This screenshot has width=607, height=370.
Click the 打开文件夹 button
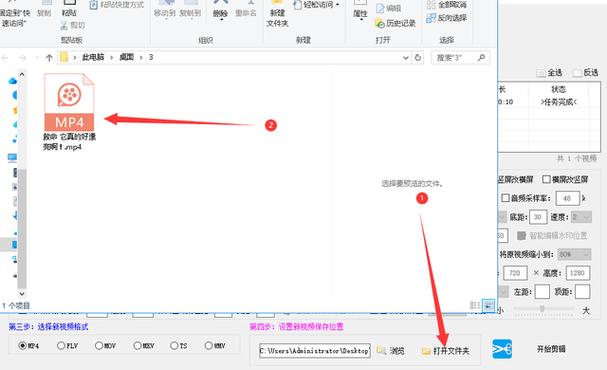tap(446, 351)
